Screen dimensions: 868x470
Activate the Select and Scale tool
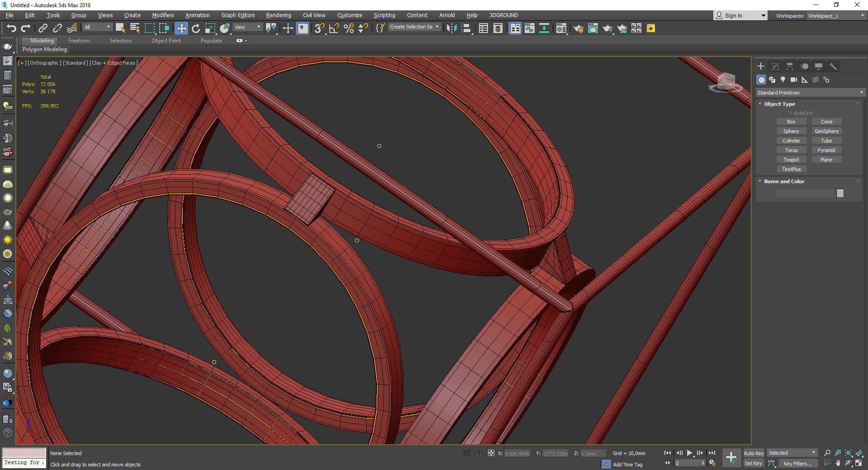pos(210,28)
